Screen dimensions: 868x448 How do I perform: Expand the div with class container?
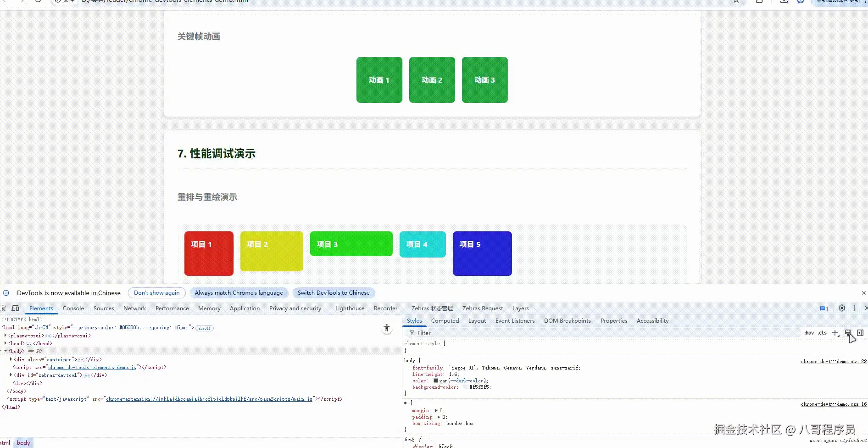[11, 359]
